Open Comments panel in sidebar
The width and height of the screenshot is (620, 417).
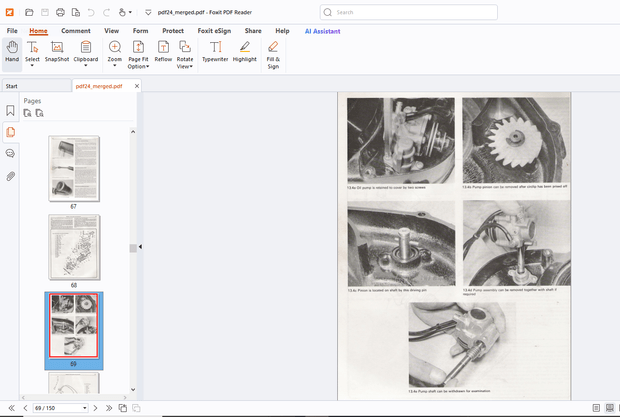click(10, 153)
